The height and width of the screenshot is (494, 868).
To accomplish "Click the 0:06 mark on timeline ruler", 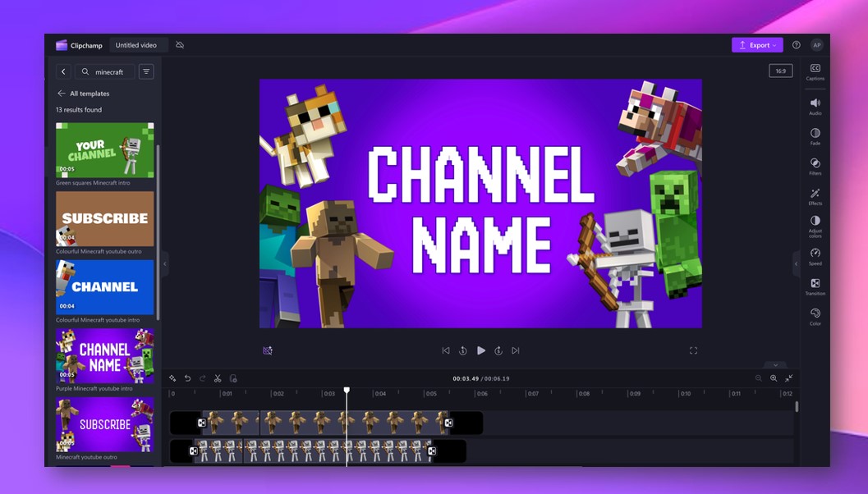I will click(481, 393).
